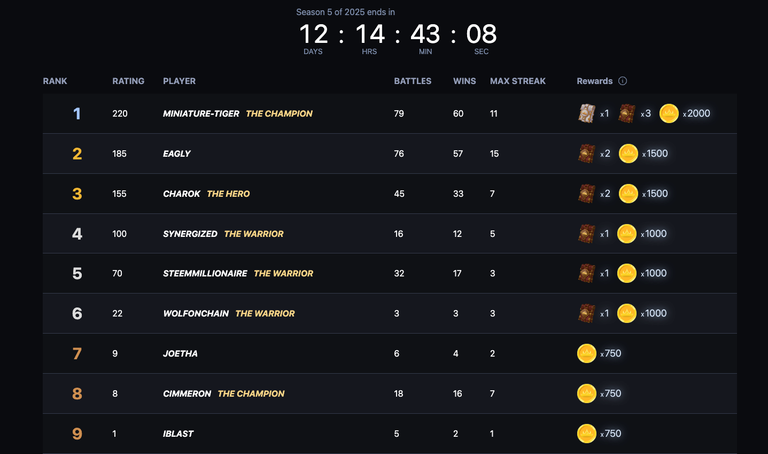
Task: Click the RANK column header
Action: (55, 81)
